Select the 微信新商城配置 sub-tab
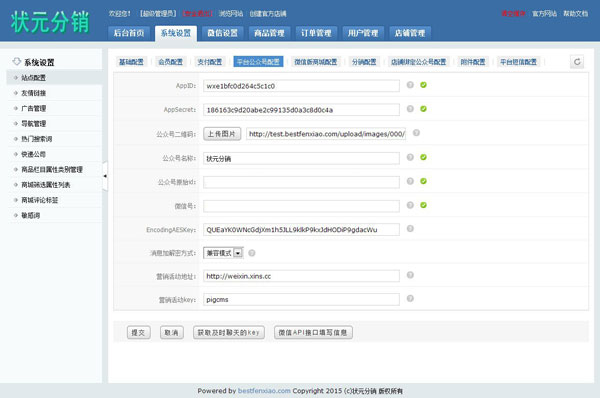Image resolution: width=600 pixels, height=398 pixels. pyautogui.click(x=316, y=62)
